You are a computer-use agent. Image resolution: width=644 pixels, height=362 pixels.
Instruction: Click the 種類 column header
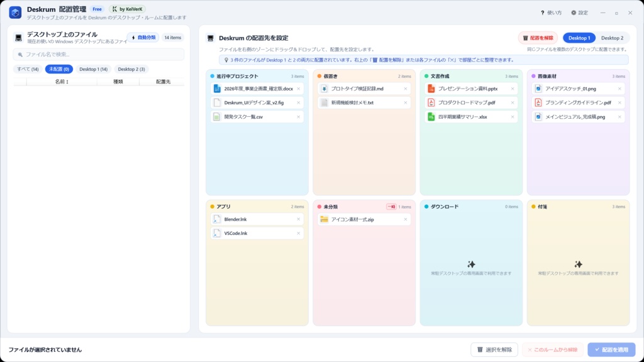point(118,82)
